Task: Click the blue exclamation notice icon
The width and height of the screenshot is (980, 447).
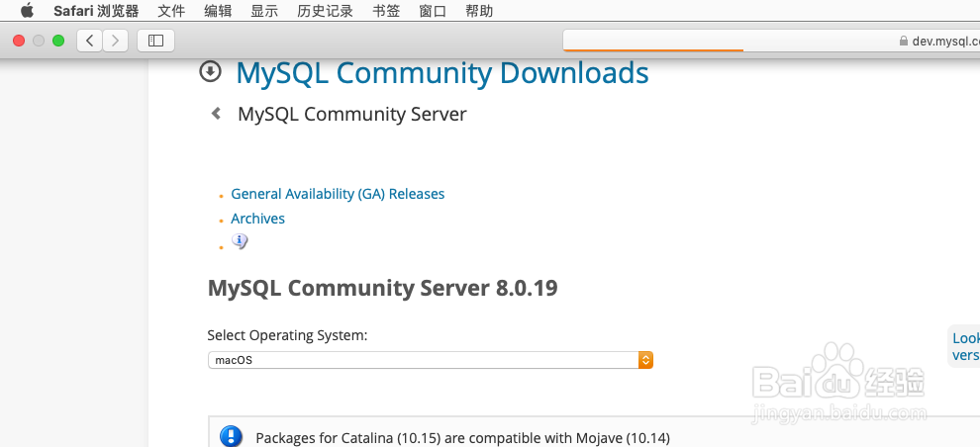Action: [x=231, y=436]
